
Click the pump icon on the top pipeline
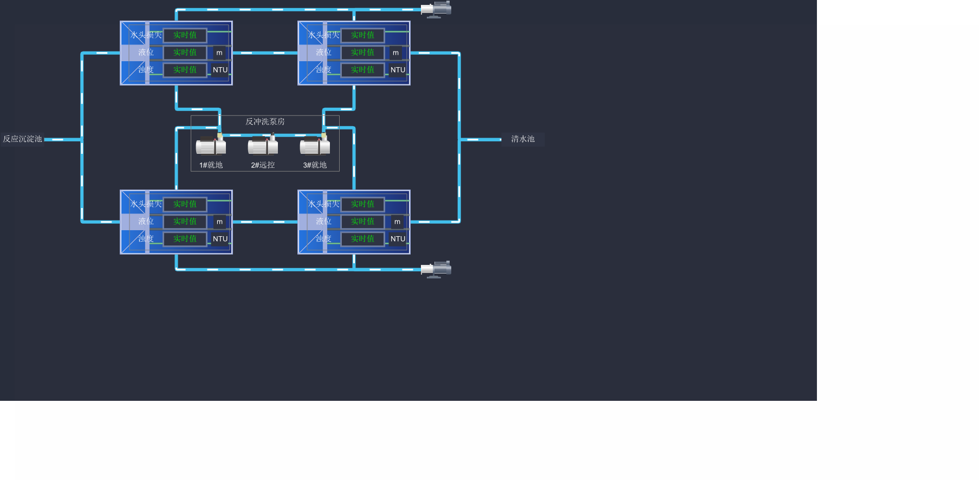coord(436,9)
